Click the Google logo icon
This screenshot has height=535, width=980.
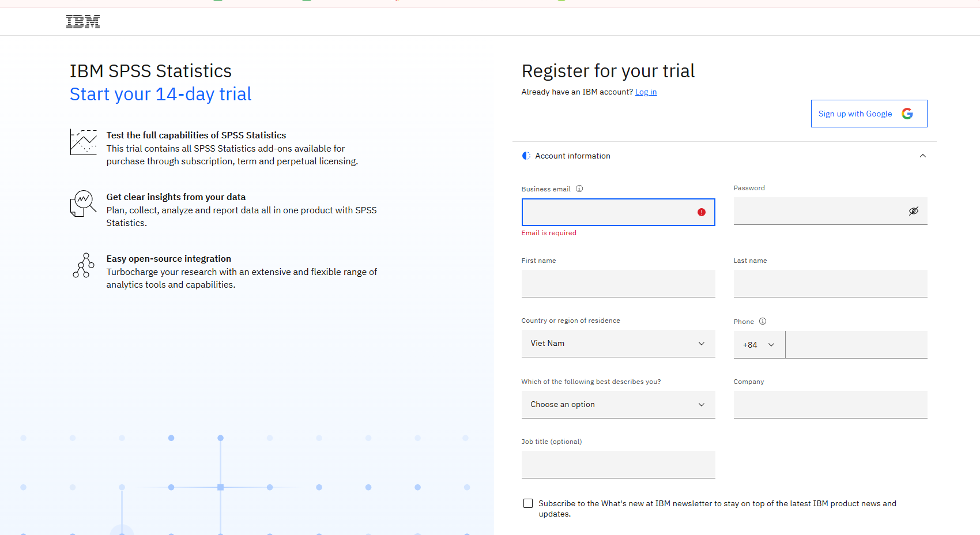907,114
